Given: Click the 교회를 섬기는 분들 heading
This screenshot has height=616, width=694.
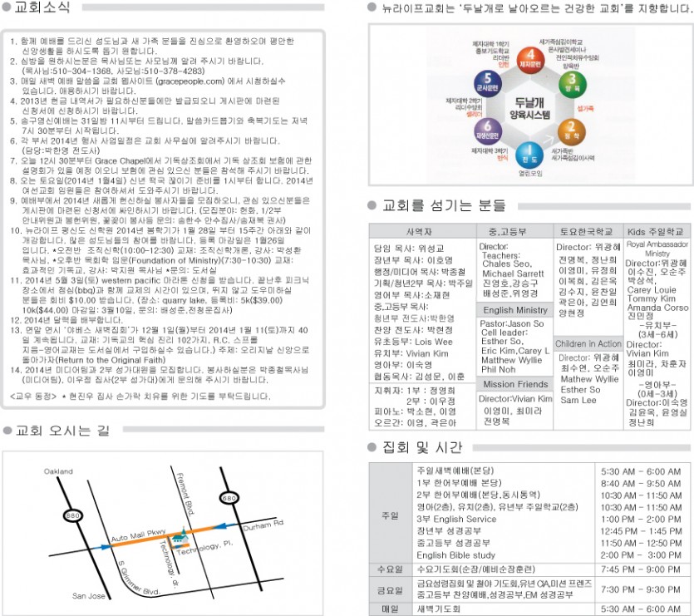Looking at the screenshot, I should point(444,205).
